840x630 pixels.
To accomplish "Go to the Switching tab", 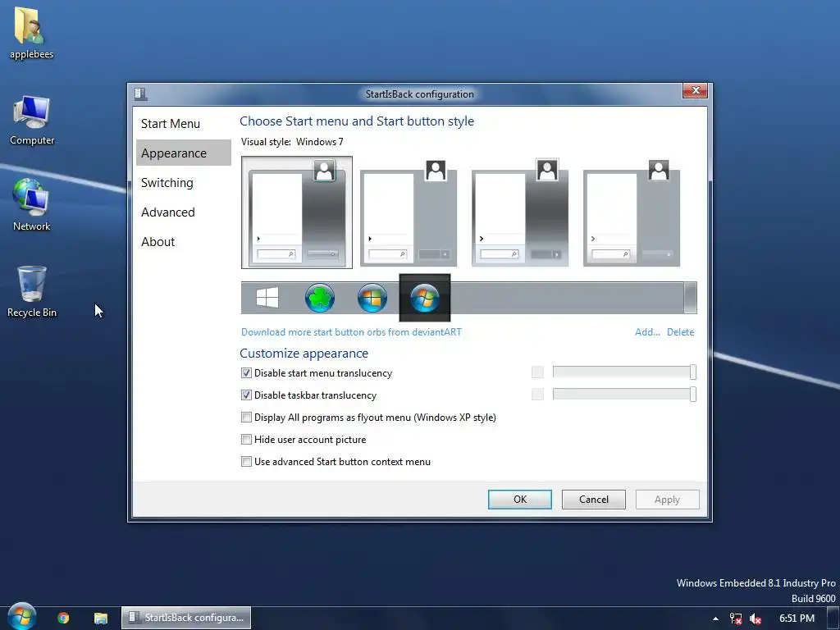I will (x=183, y=182).
